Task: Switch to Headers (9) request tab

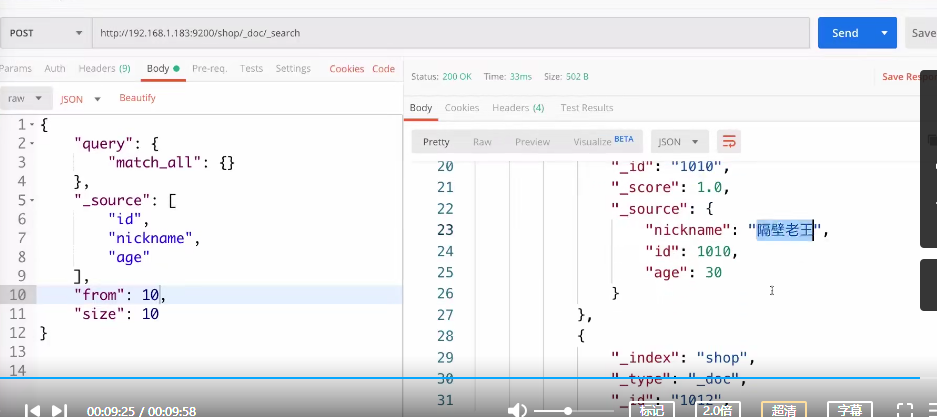Action: [105, 69]
